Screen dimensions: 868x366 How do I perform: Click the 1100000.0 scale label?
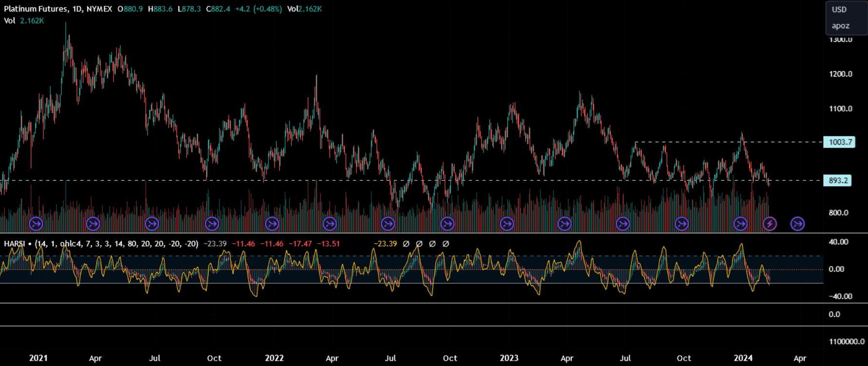click(847, 342)
